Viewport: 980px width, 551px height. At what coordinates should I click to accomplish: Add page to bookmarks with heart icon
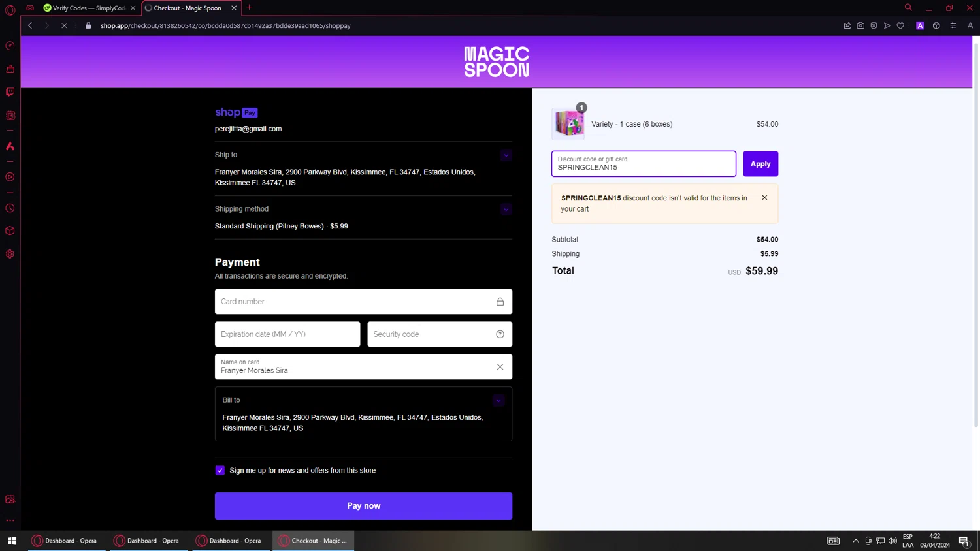tap(900, 25)
